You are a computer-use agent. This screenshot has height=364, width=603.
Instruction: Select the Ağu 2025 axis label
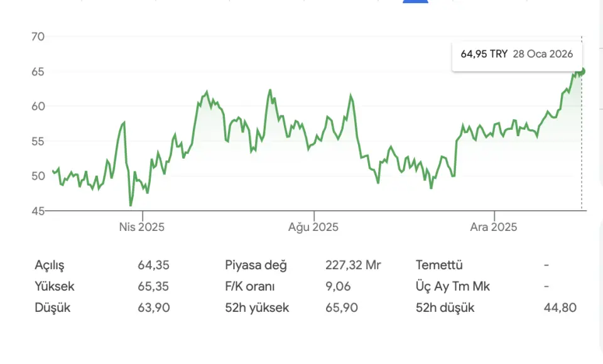[313, 227]
